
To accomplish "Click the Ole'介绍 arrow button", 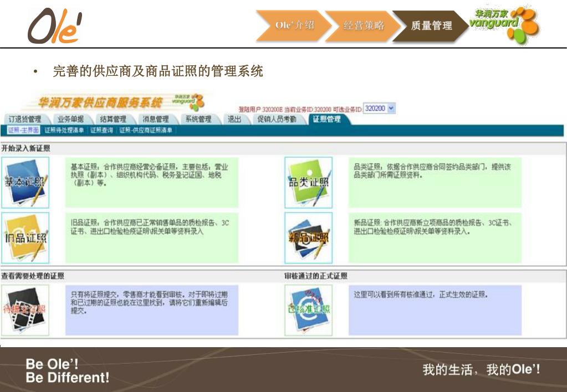I will pos(294,25).
